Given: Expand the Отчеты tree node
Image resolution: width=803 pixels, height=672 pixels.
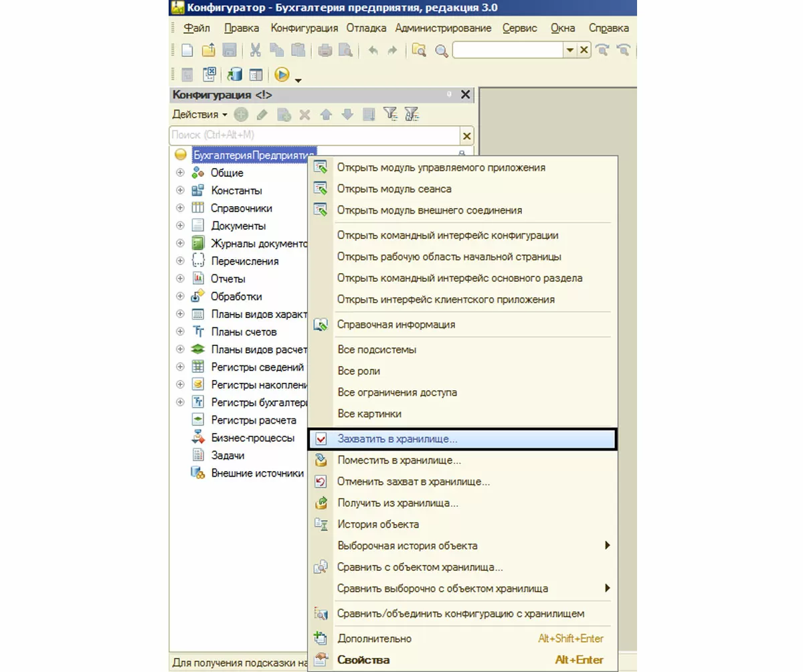Looking at the screenshot, I should [x=180, y=278].
